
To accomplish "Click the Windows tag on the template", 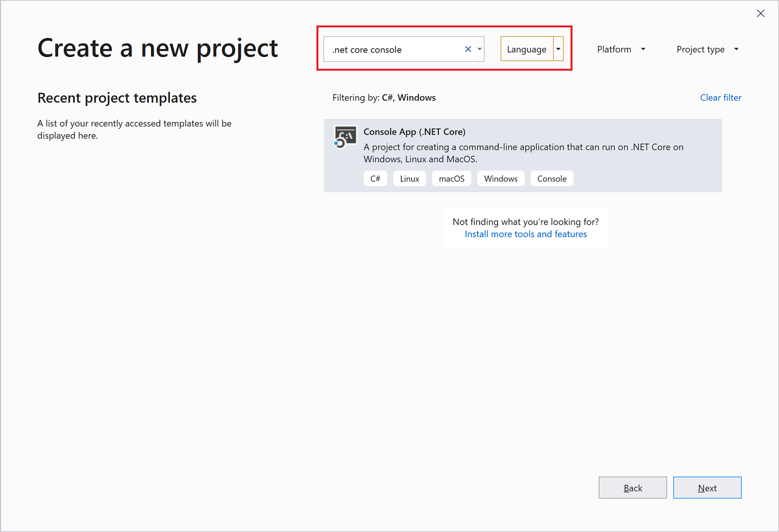I will pyautogui.click(x=500, y=178).
